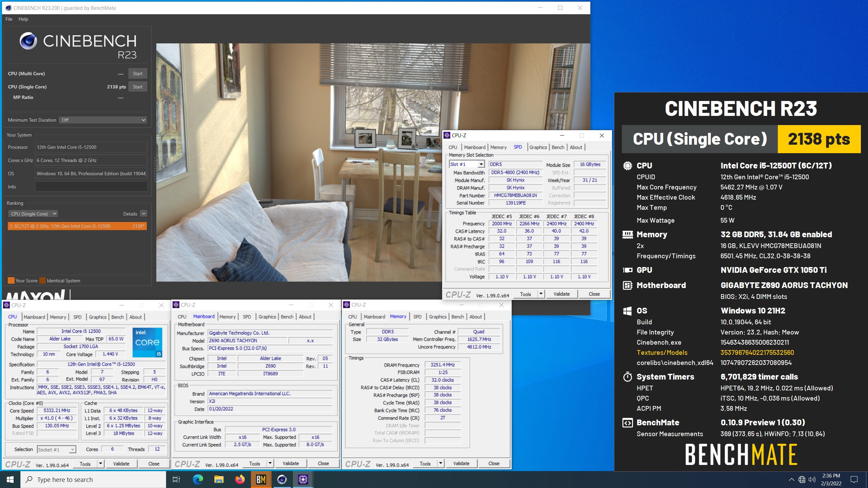The image size is (868, 488).
Task: Click CPU-Z SPD window title icon
Action: coord(447,135)
